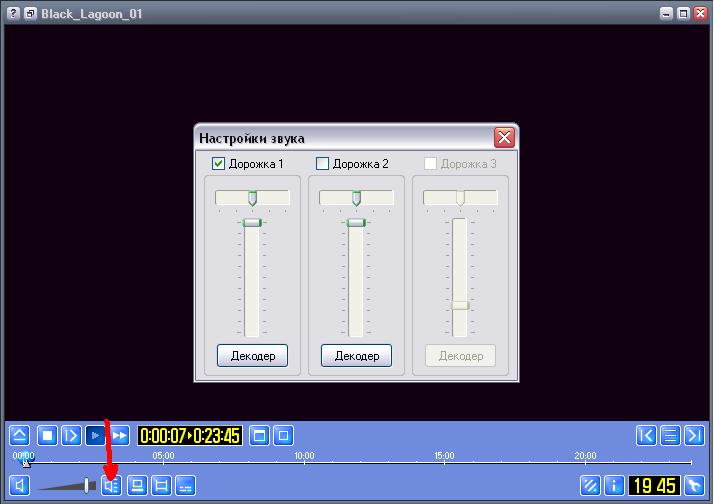Viewport: 714px width, 504px height.
Task: Click the file information 'i' icon
Action: (614, 486)
